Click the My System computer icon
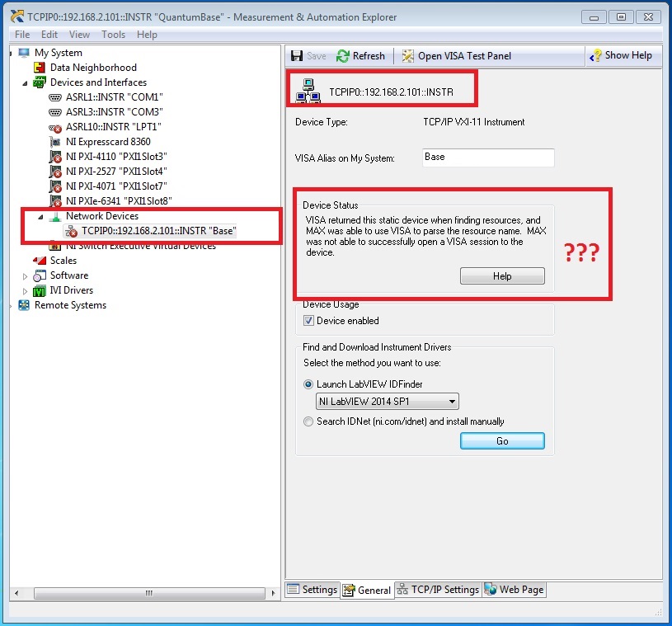This screenshot has height=626, width=672. [x=24, y=53]
